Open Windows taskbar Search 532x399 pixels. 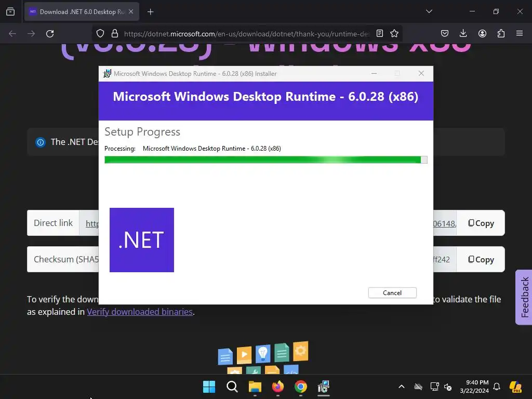232,387
